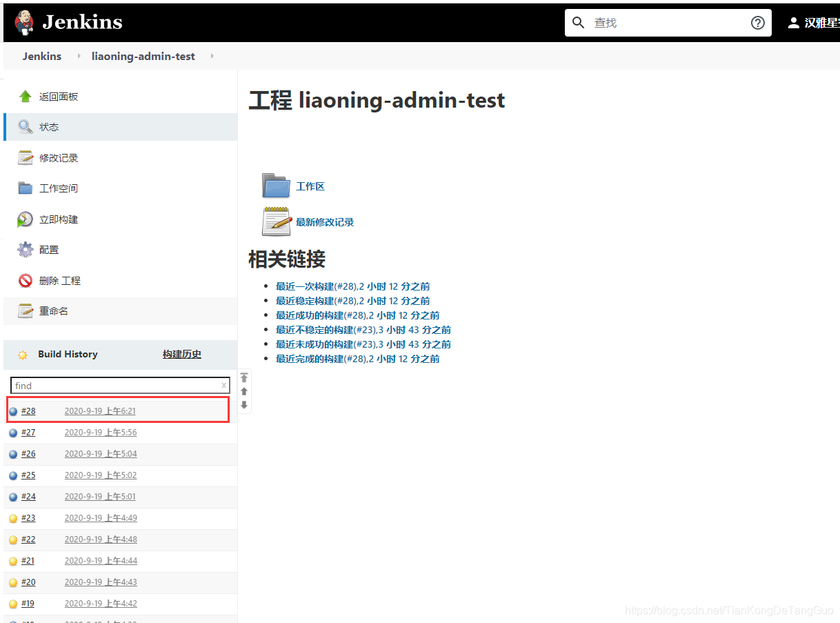This screenshot has width=840, height=623.
Task: Open build #21 number link
Action: 28,561
